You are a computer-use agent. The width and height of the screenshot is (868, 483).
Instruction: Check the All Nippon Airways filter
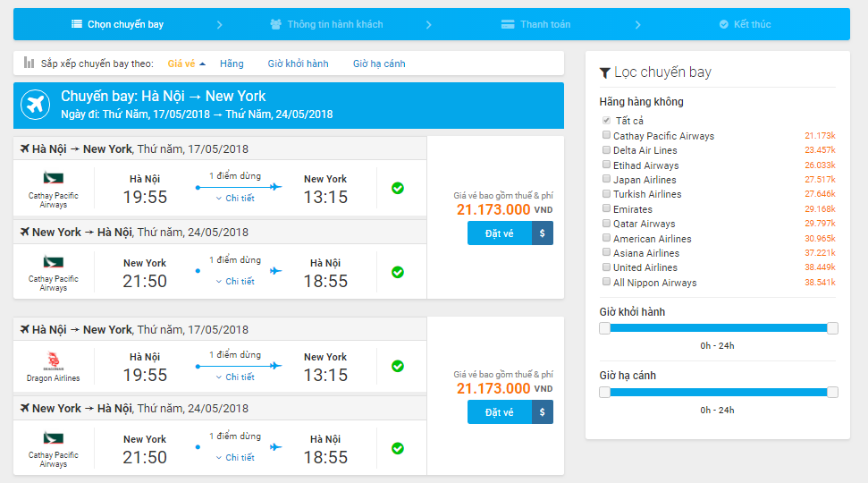point(607,282)
